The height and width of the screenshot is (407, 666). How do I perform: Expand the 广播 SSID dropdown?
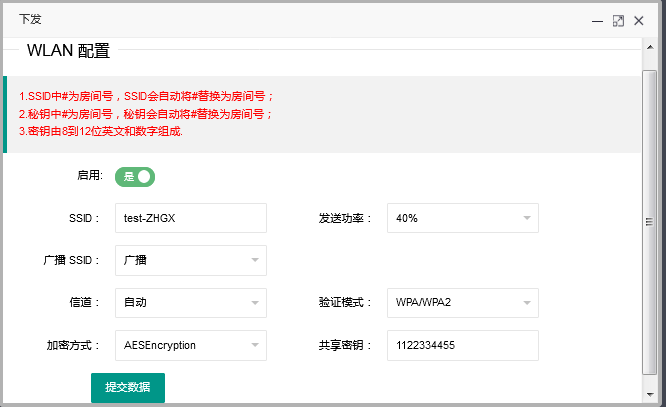(x=191, y=260)
